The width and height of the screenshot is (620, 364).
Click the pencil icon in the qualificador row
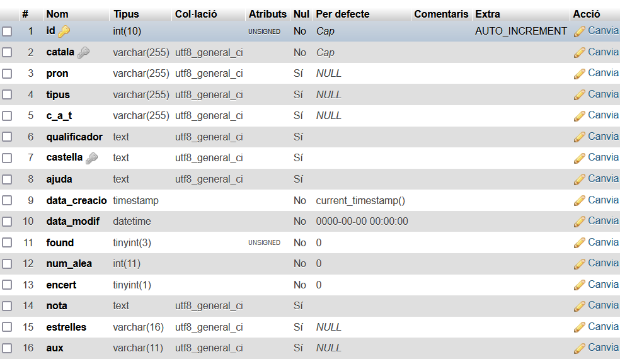point(580,137)
